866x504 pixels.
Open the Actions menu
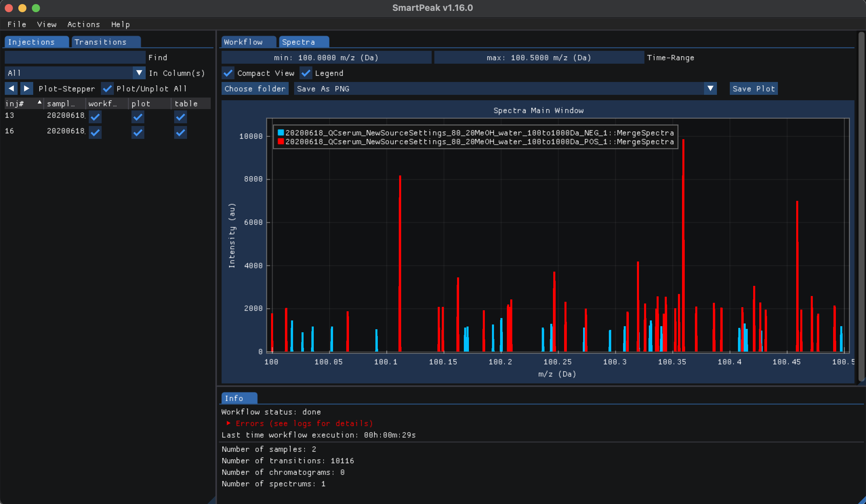pyautogui.click(x=83, y=24)
